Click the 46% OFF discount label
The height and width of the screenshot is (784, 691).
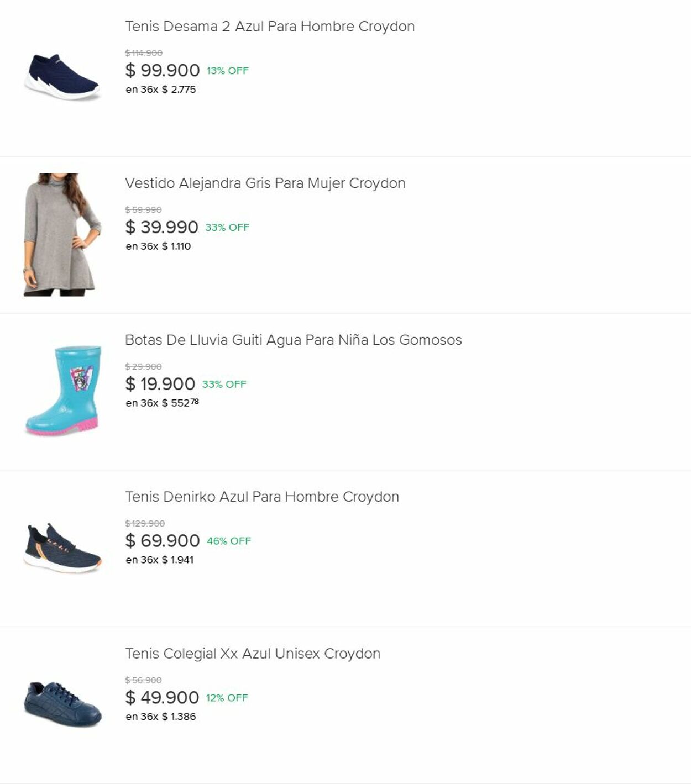[x=229, y=541]
